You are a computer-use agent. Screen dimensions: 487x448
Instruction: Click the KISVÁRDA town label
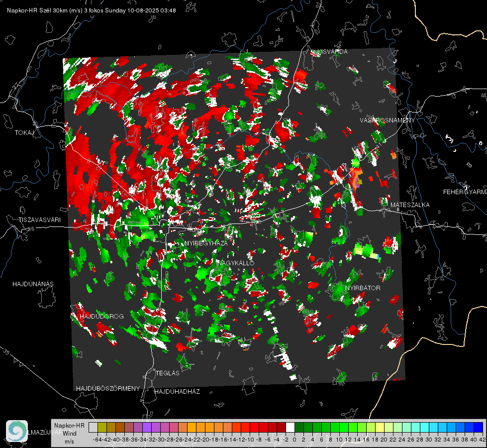332,52
